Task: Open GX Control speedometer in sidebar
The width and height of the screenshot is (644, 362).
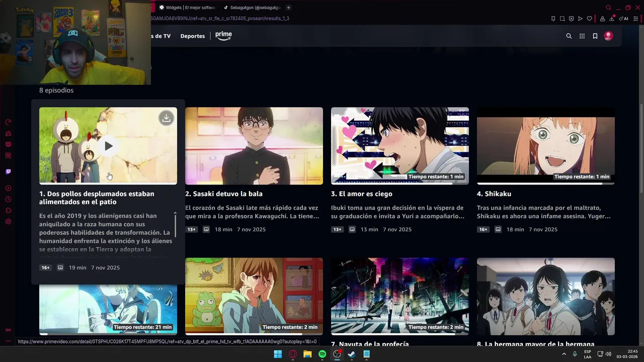Action: 8,122
